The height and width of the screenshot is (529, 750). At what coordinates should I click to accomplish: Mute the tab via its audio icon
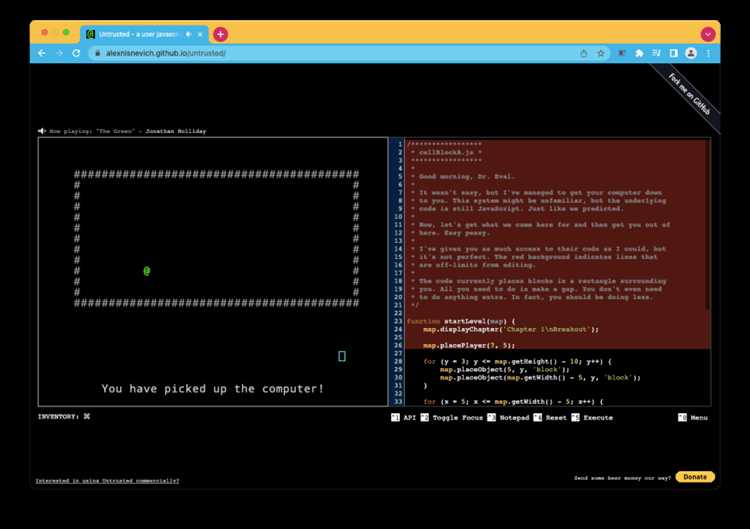point(188,34)
